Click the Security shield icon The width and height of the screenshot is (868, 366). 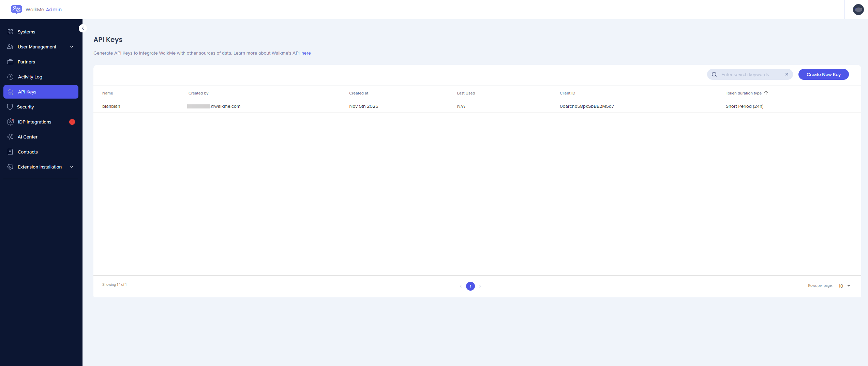(x=10, y=107)
